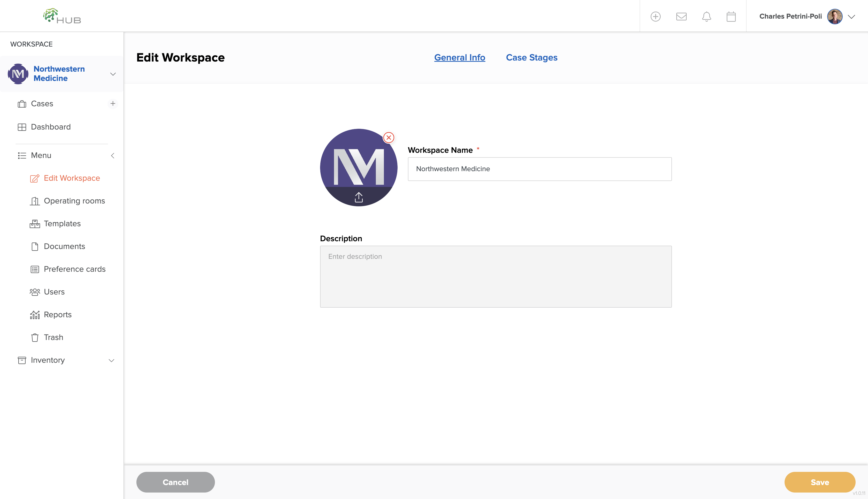
Task: Click the HUB logo
Action: [62, 16]
